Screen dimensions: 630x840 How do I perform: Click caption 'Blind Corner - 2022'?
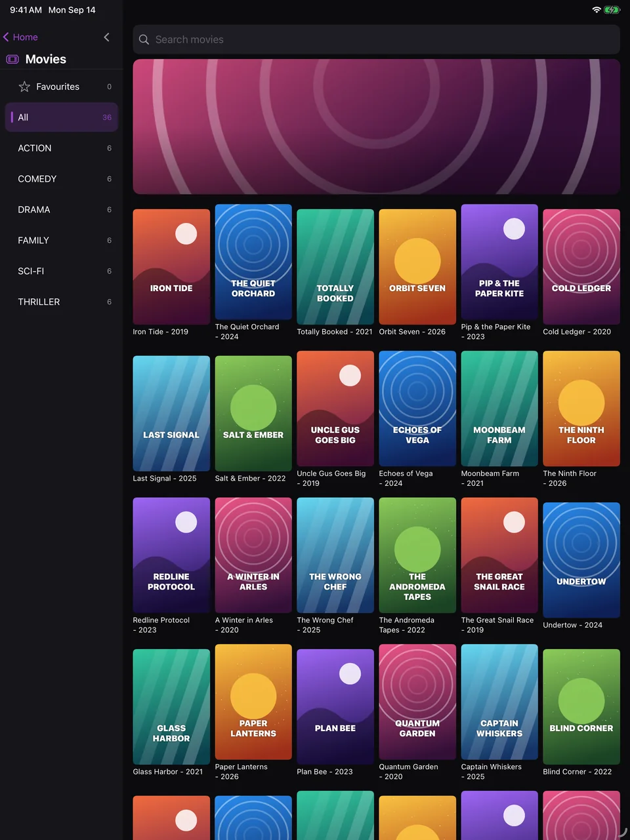577,772
